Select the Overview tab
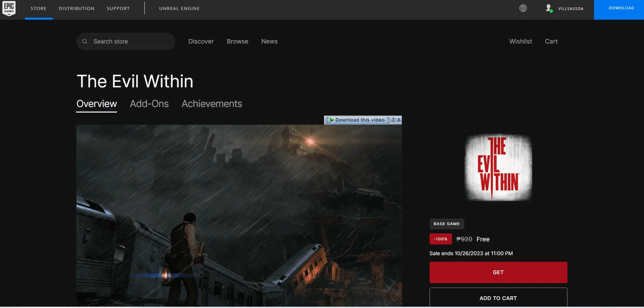Viewport: 644px width, 308px height. pos(97,104)
